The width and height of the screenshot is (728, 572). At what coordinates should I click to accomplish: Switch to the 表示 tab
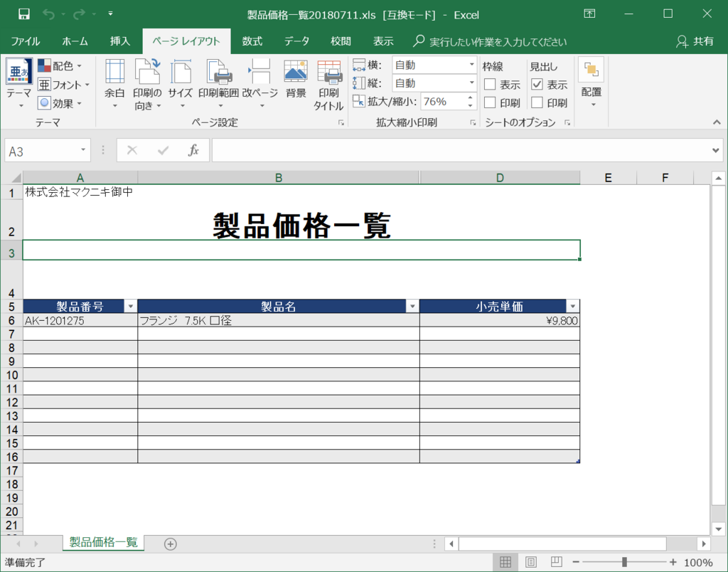click(383, 41)
